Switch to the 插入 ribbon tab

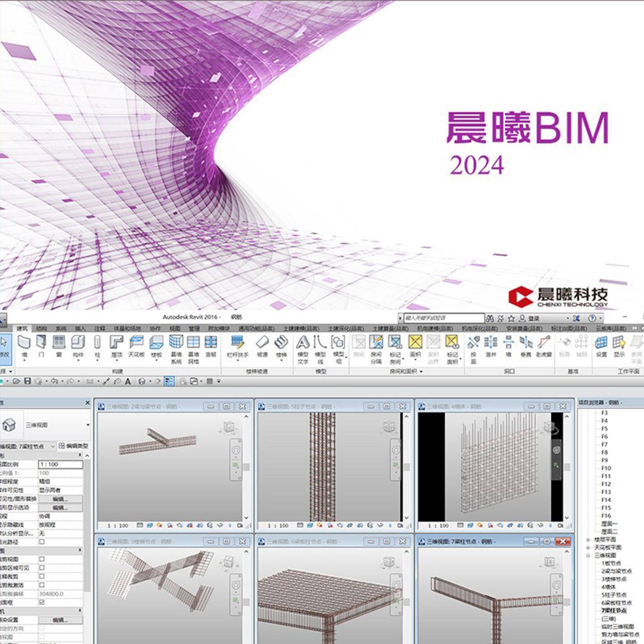pos(80,328)
